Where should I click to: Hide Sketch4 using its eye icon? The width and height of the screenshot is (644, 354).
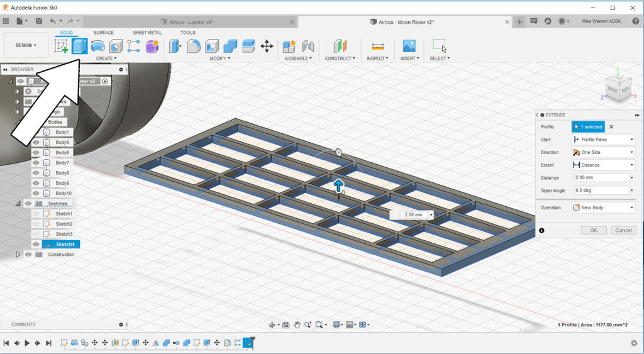(x=36, y=244)
